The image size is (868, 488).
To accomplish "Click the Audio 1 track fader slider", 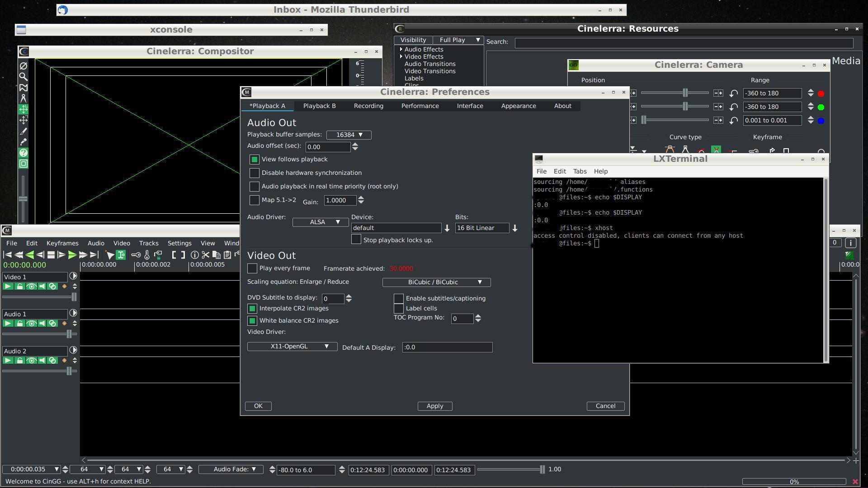I will (x=69, y=334).
